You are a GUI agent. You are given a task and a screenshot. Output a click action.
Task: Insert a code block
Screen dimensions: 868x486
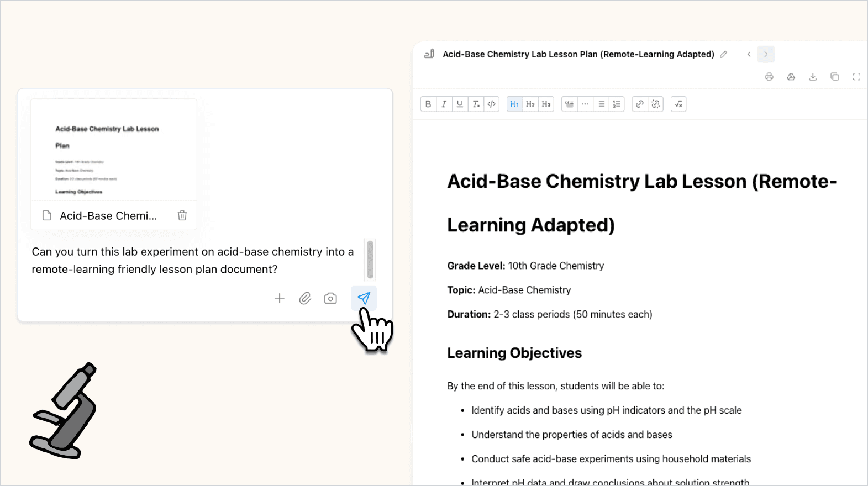(492, 104)
